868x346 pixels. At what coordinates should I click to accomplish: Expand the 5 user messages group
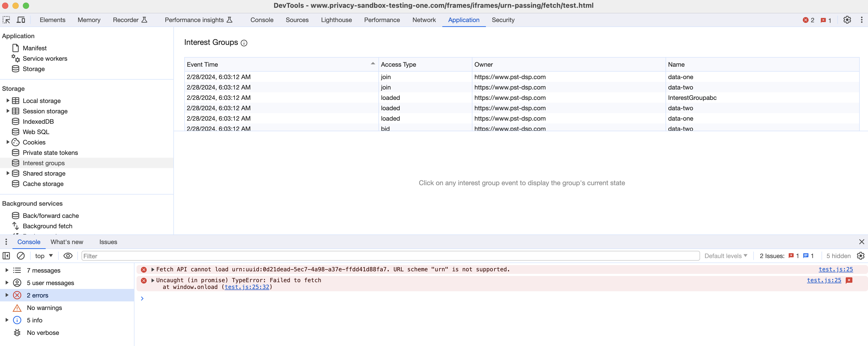(7, 283)
